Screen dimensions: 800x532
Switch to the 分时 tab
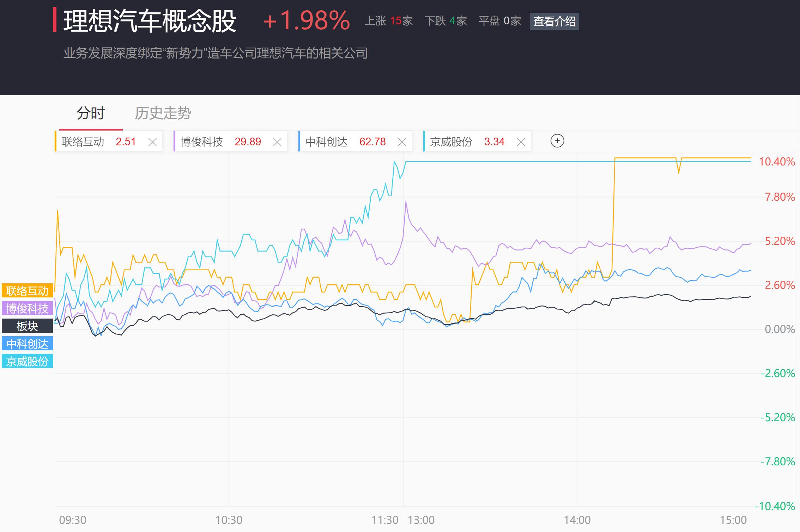pyautogui.click(x=91, y=113)
